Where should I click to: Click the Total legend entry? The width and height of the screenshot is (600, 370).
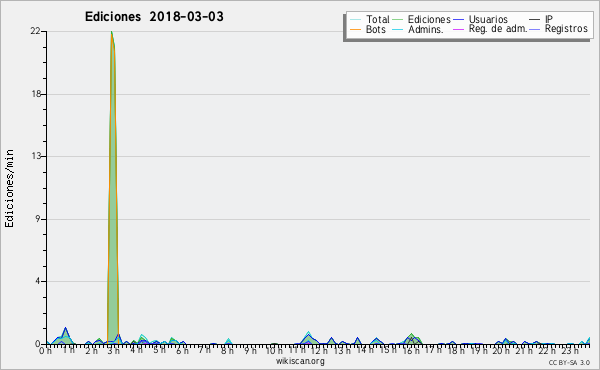tap(370, 19)
